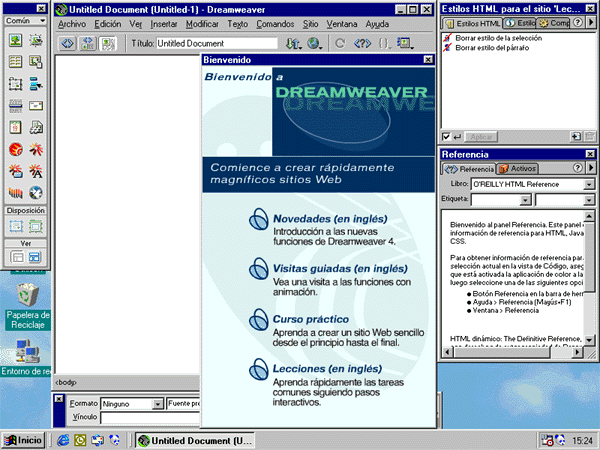Select the Draw Layer object

pyautogui.click(x=16, y=83)
